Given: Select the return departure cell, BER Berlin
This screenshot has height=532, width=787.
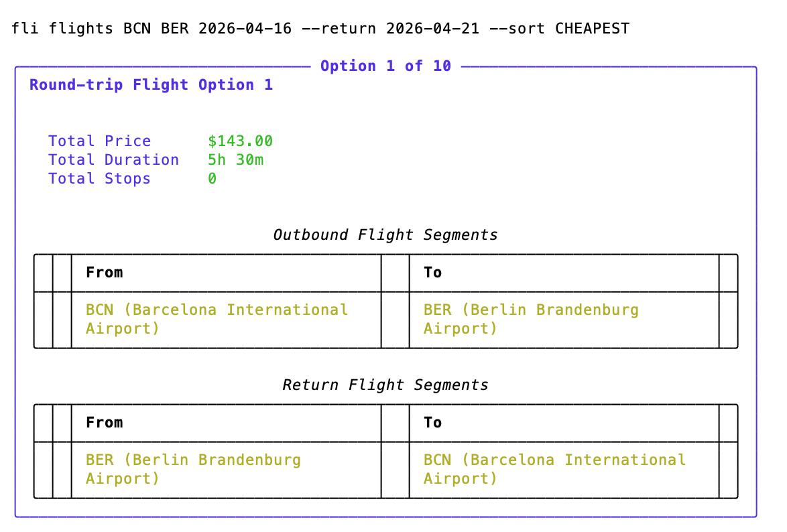Looking at the screenshot, I should 193,469.
